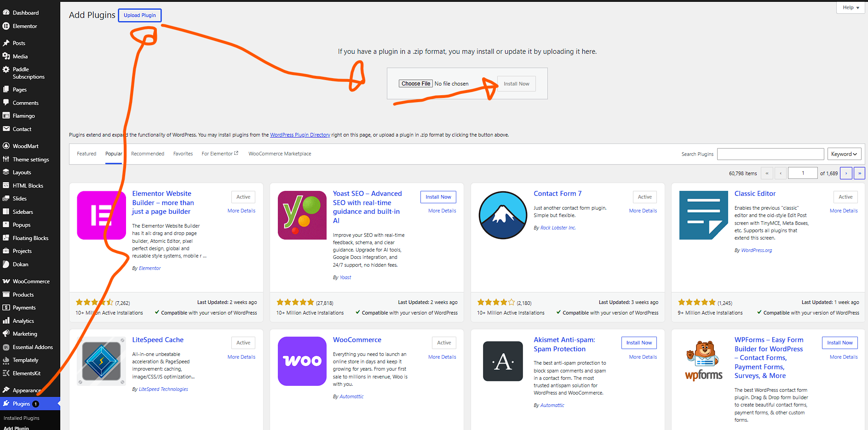Open the WordPress Plugin Directory link

click(300, 135)
